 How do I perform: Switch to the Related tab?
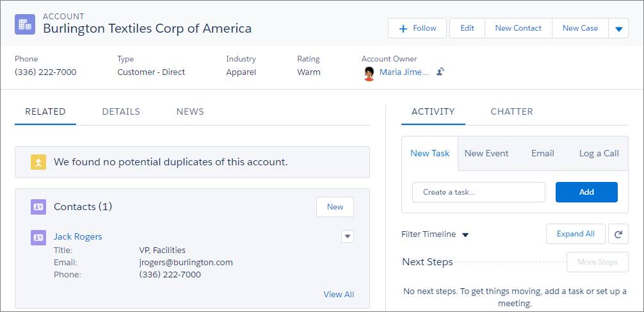[x=45, y=112]
